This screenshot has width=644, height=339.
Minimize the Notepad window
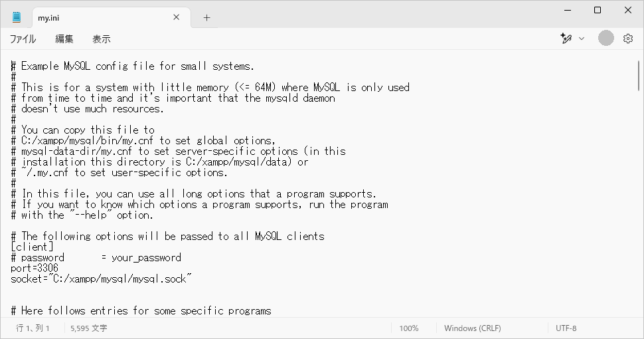pos(568,10)
